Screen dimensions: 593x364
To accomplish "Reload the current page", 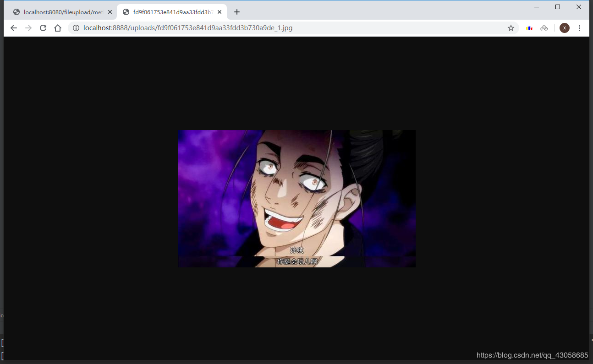I will point(43,28).
